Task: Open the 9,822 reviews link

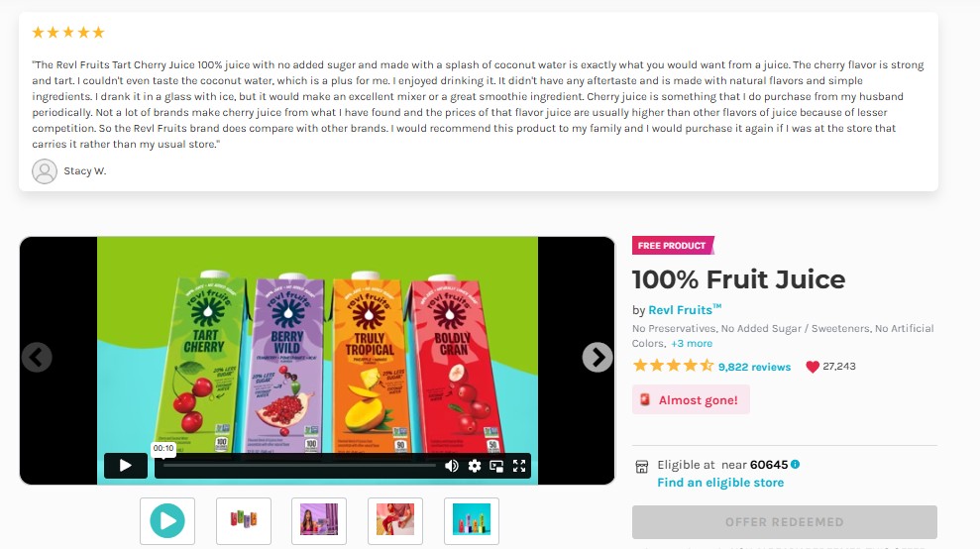Action: coord(754,367)
